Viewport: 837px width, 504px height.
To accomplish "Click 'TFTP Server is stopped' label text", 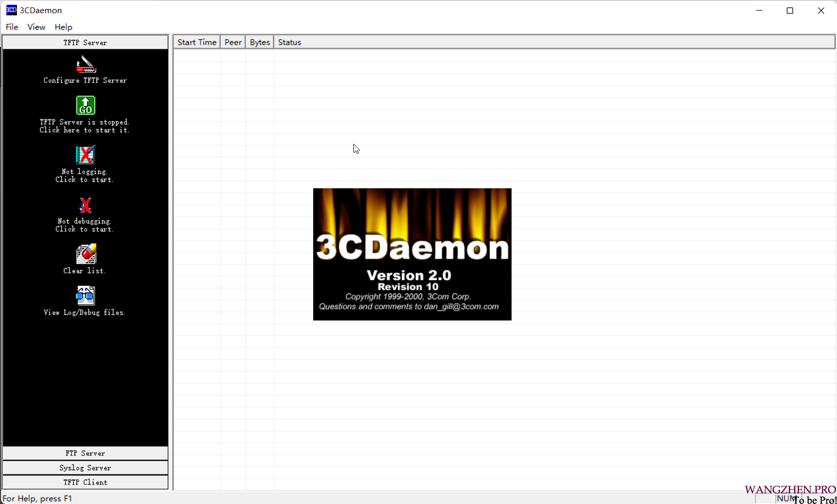I will pos(85,122).
